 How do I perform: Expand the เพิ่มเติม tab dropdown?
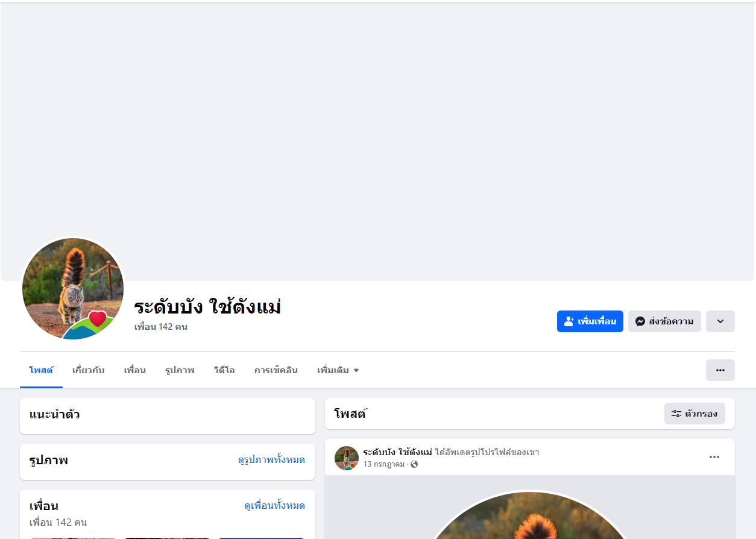pos(338,370)
